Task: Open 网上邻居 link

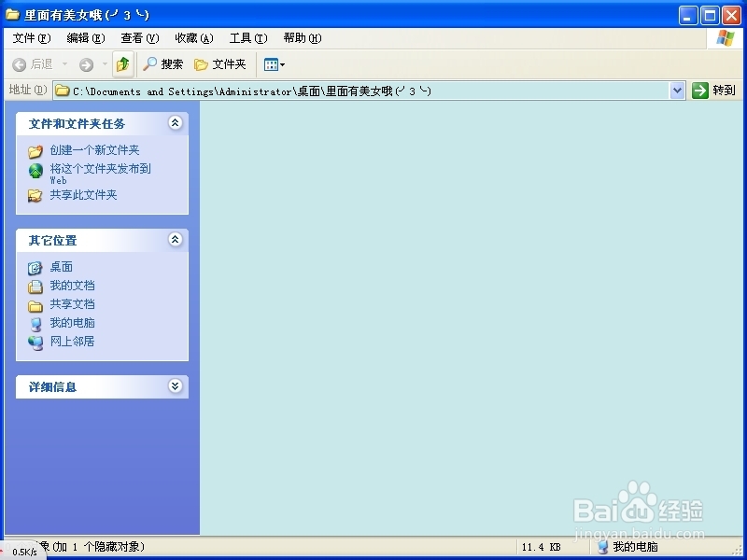Action: [73, 341]
